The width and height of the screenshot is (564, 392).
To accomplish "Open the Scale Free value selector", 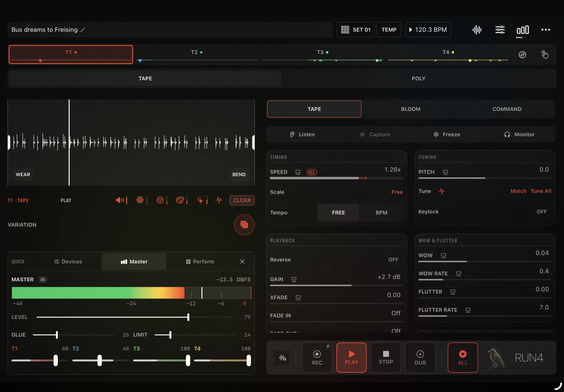I will (x=397, y=192).
